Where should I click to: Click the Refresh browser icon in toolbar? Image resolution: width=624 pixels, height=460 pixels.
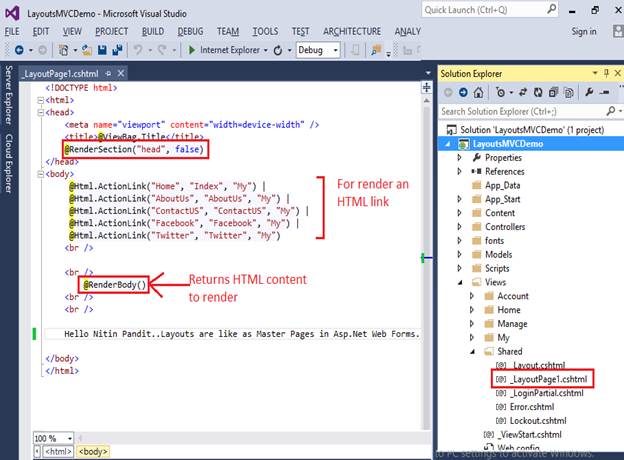(x=278, y=50)
